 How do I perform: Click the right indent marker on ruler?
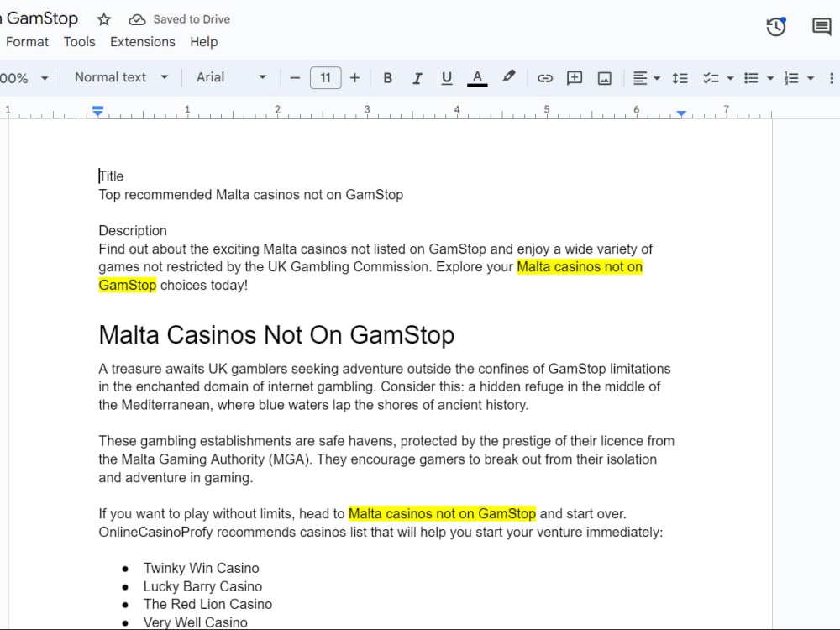tap(681, 113)
